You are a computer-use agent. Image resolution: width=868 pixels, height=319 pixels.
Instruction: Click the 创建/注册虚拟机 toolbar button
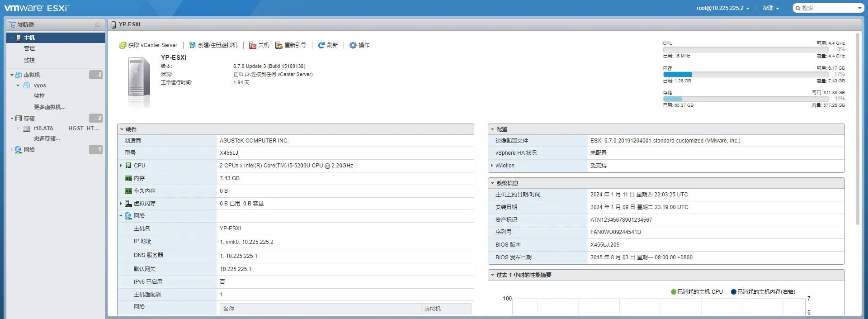tap(213, 45)
